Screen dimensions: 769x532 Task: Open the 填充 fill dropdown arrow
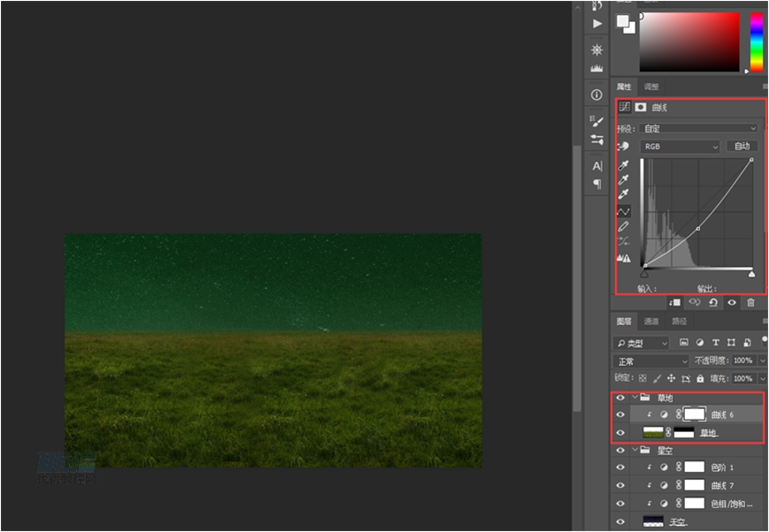(x=762, y=378)
